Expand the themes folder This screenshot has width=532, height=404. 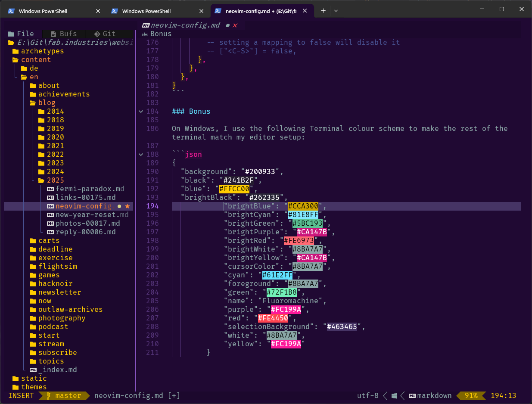pos(29,387)
